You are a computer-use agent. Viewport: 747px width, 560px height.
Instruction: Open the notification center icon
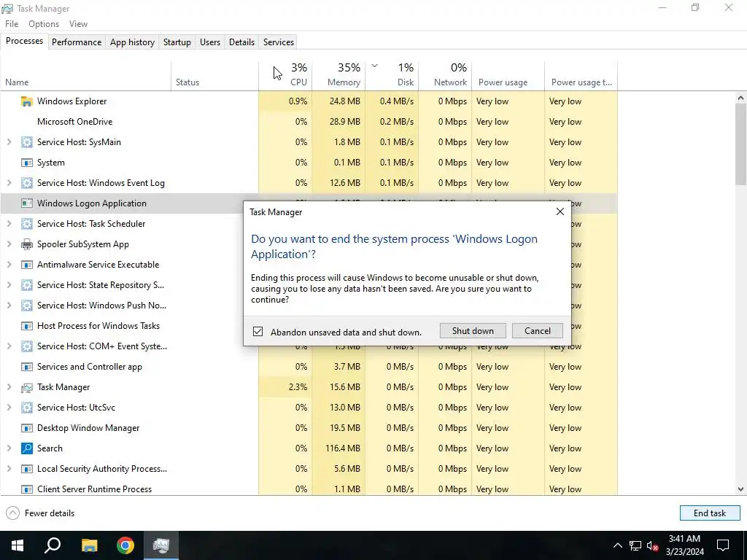723,545
